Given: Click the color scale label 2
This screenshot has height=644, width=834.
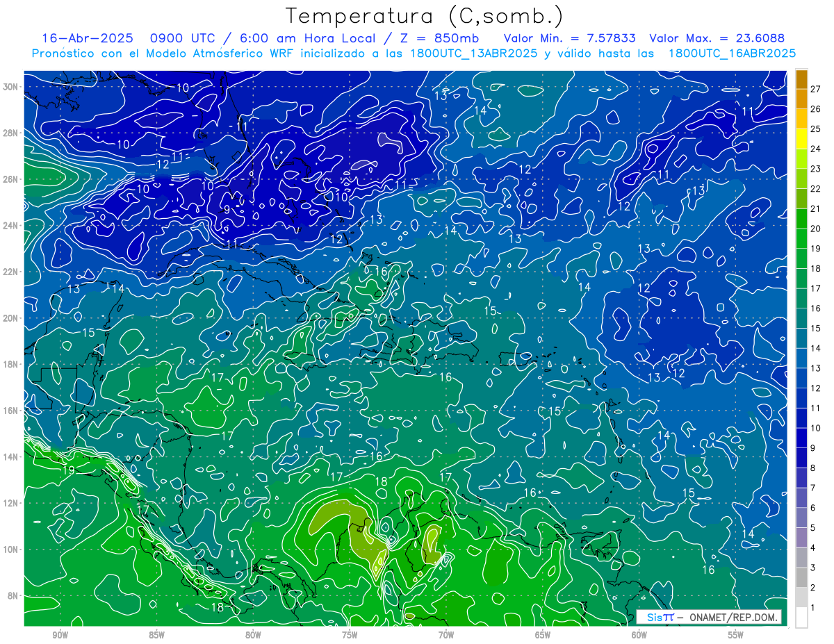Looking at the screenshot, I should point(813,588).
